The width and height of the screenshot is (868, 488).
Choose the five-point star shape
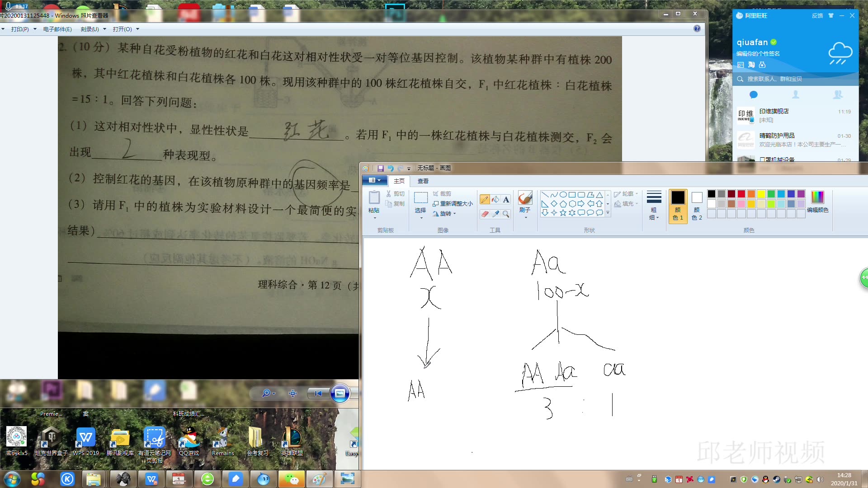pyautogui.click(x=563, y=213)
